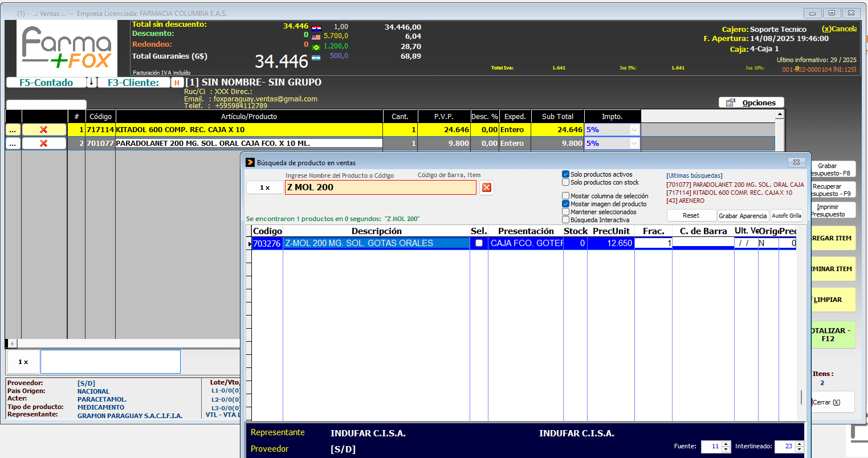This screenshot has width=868, height=458.
Task: Tick the Sel. checkbox for Z-MOL 200 row
Action: click(479, 243)
